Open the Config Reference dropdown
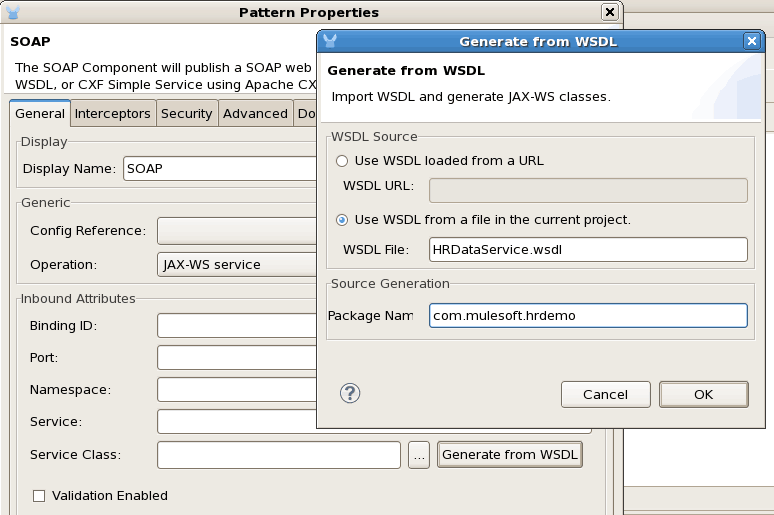Image resolution: width=774 pixels, height=515 pixels. pyautogui.click(x=237, y=231)
